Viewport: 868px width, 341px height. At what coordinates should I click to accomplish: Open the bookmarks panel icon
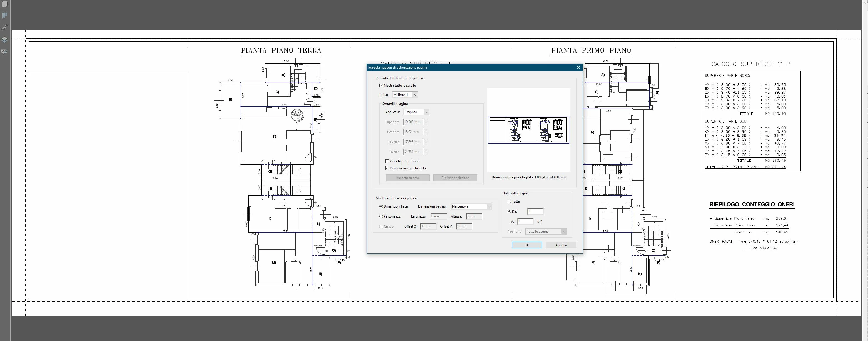pyautogui.click(x=4, y=16)
